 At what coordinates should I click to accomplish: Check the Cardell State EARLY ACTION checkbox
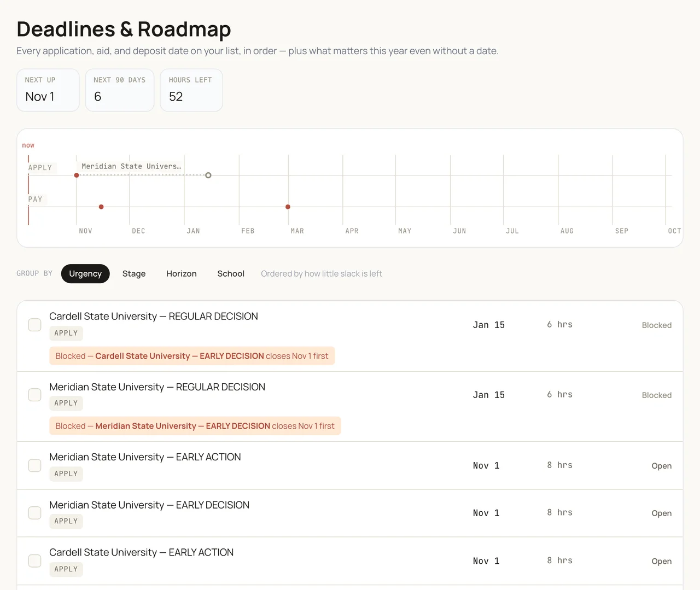pos(34,561)
